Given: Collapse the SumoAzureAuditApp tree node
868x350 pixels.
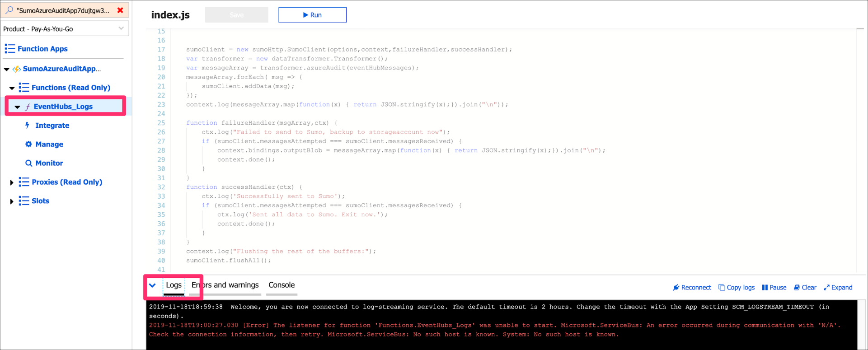Looking at the screenshot, I should 7,69.
